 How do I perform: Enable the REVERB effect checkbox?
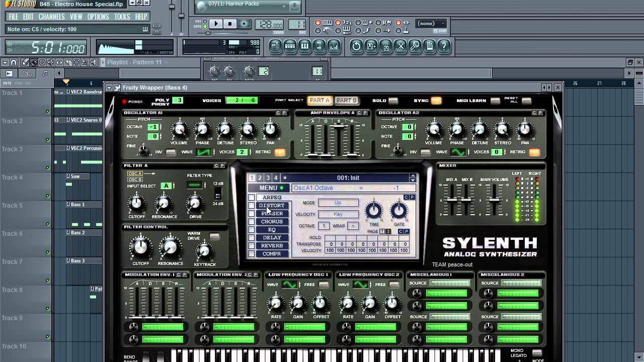[252, 246]
